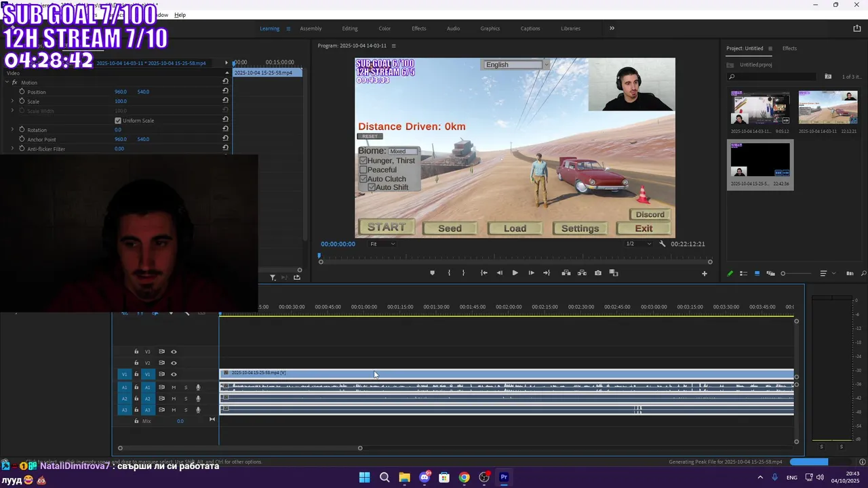Open Automate to Sequence icon

point(850,274)
